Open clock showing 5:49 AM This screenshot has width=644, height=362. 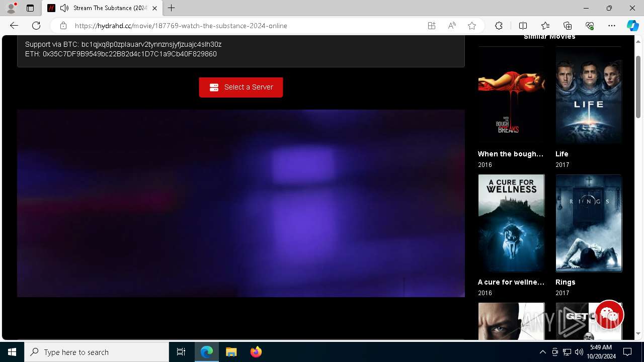[x=601, y=352]
